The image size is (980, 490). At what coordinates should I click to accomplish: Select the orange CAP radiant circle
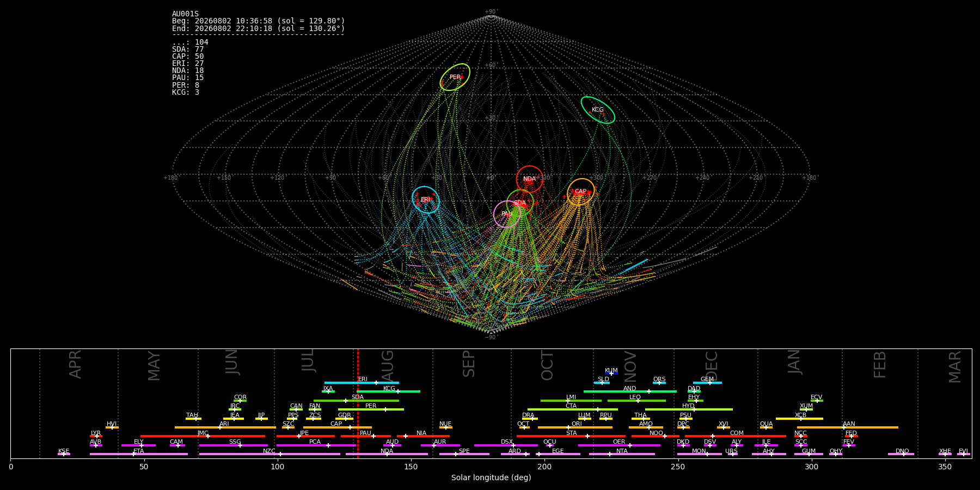click(x=581, y=192)
